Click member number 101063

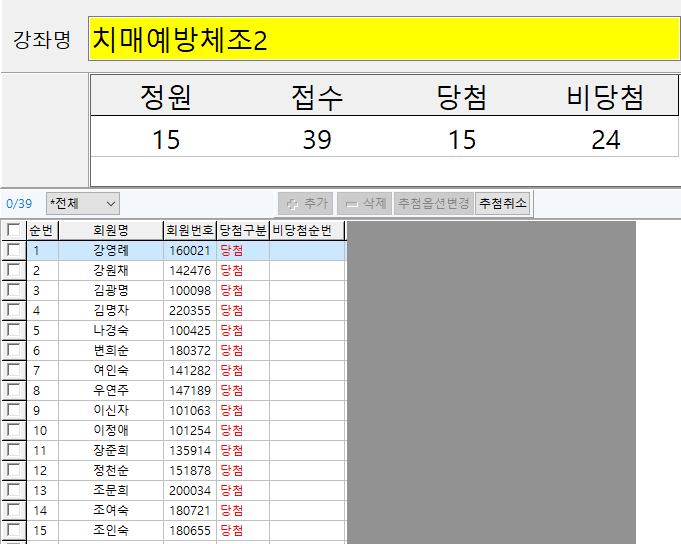pos(190,411)
